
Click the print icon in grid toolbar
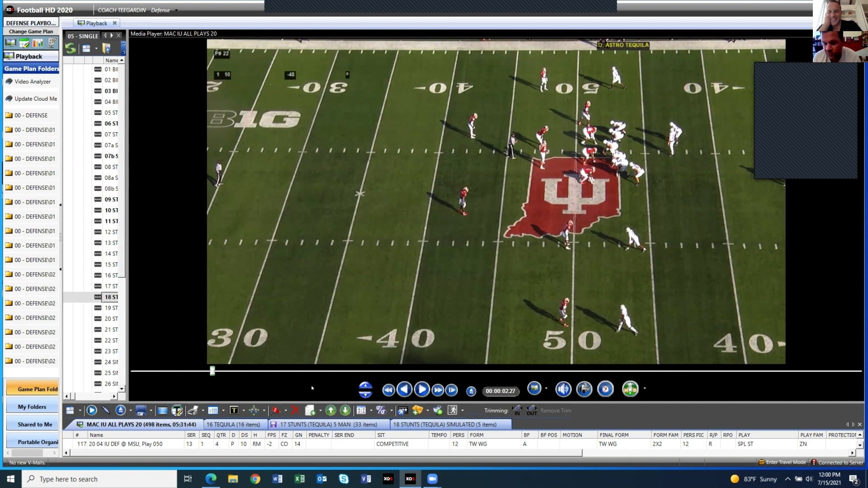193,410
